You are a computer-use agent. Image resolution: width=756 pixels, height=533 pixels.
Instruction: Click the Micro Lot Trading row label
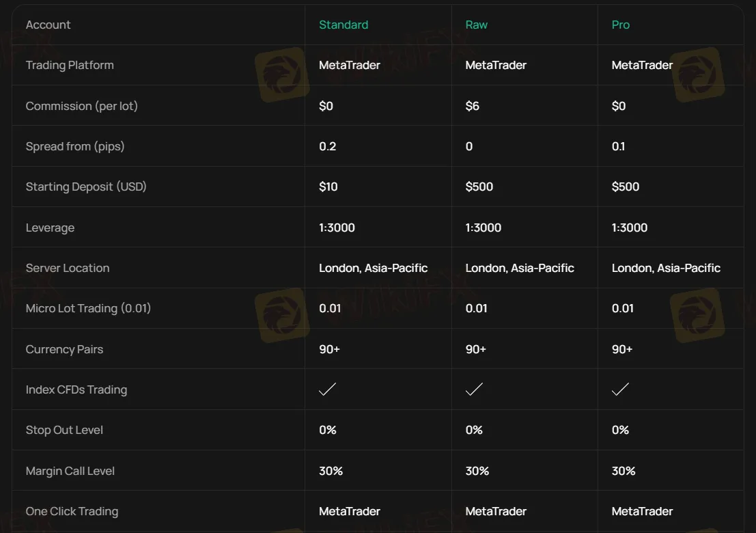click(88, 308)
